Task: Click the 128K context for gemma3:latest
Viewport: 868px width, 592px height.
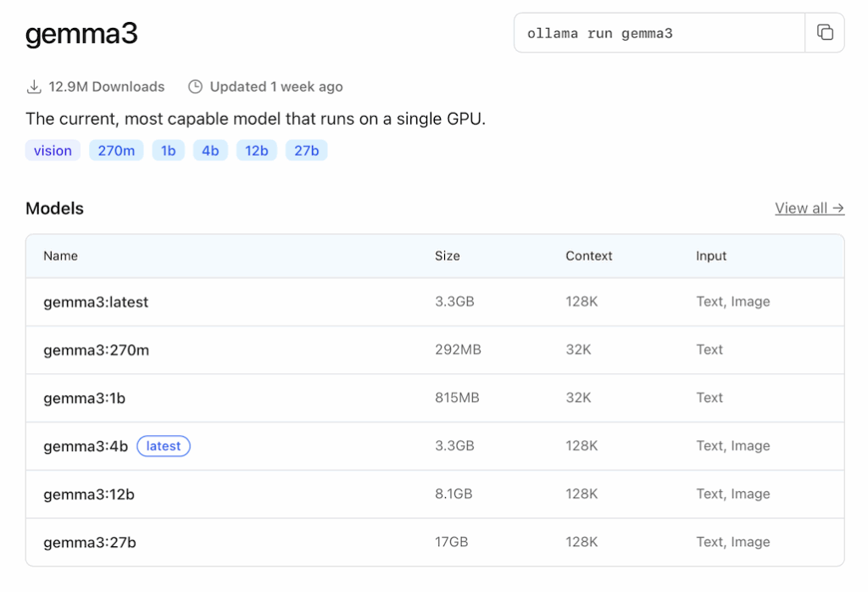Action: pos(581,301)
